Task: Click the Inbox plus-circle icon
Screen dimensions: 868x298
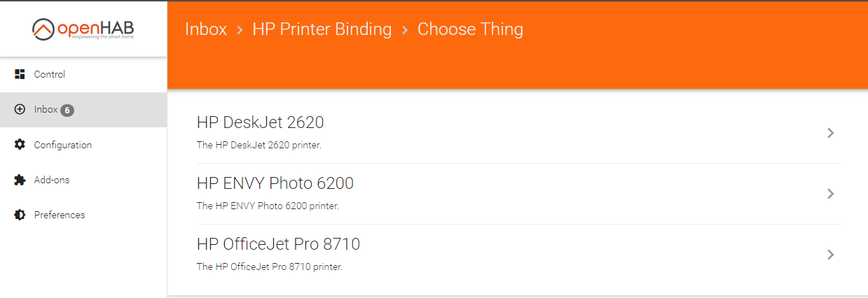Action: coord(20,110)
